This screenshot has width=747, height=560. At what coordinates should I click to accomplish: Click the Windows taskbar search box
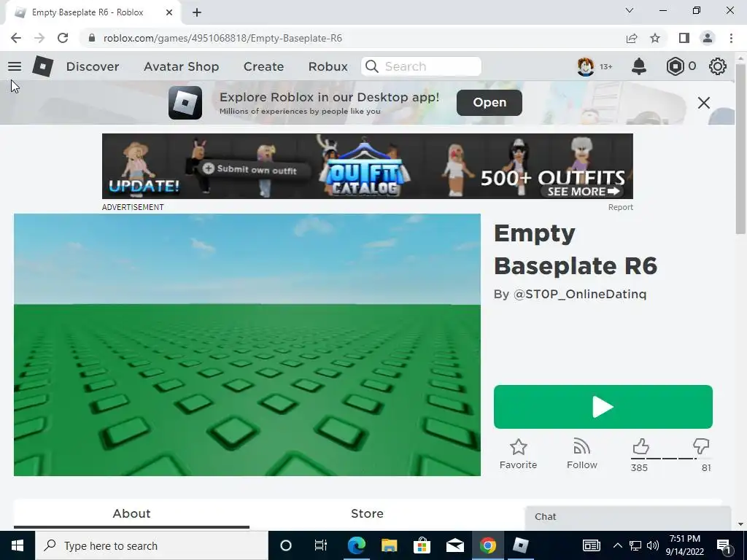(x=152, y=545)
